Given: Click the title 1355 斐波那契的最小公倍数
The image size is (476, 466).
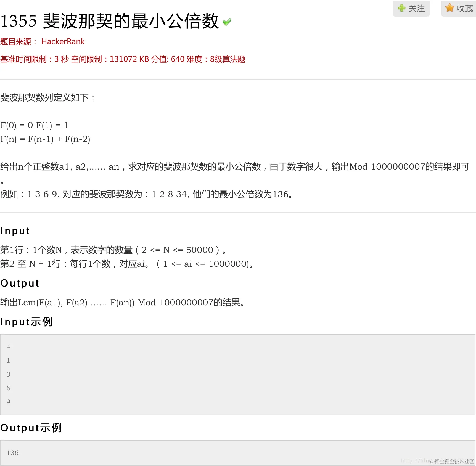Looking at the screenshot, I should point(109,21).
